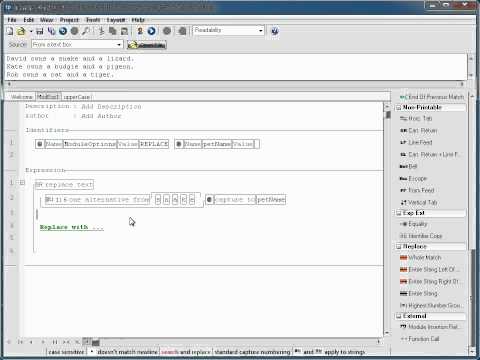Open the Tools menu
Image resolution: width=480 pixels, height=360 pixels.
pyautogui.click(x=93, y=20)
